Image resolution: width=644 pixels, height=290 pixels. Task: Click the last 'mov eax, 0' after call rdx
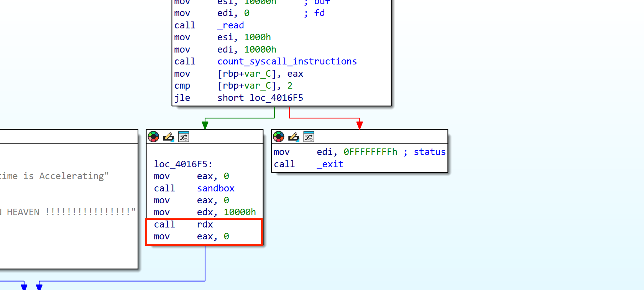point(191,236)
